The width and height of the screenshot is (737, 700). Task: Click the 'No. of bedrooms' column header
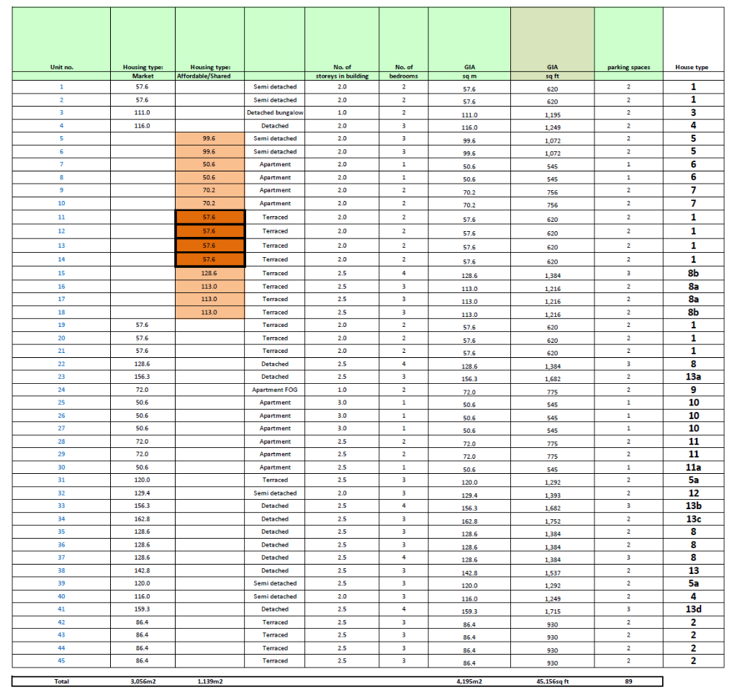click(x=404, y=71)
